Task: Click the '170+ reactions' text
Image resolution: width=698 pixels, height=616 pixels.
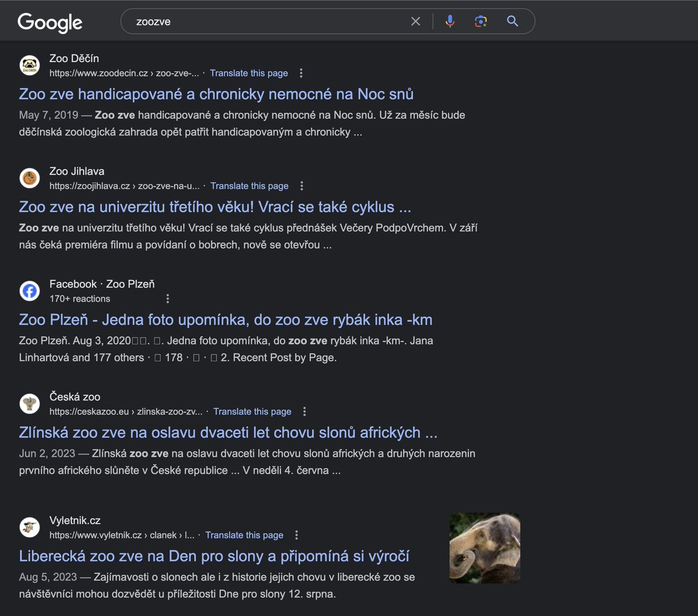Action: [80, 299]
